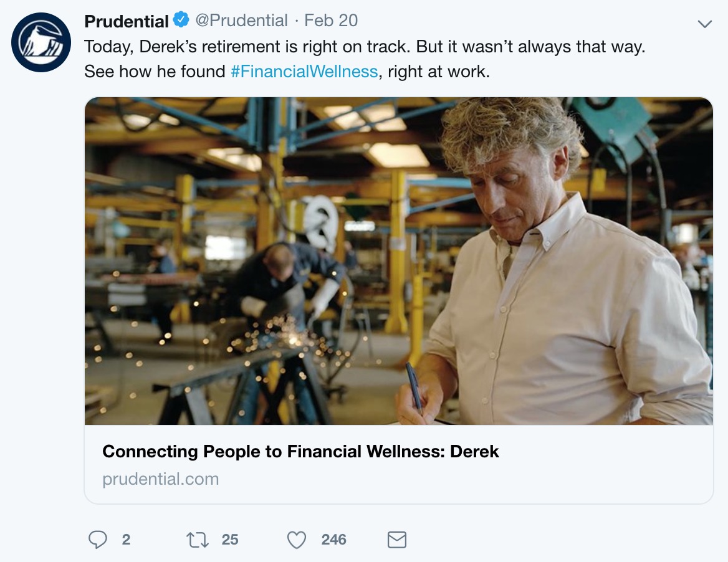Click the text 'See how he found'

tap(155, 72)
